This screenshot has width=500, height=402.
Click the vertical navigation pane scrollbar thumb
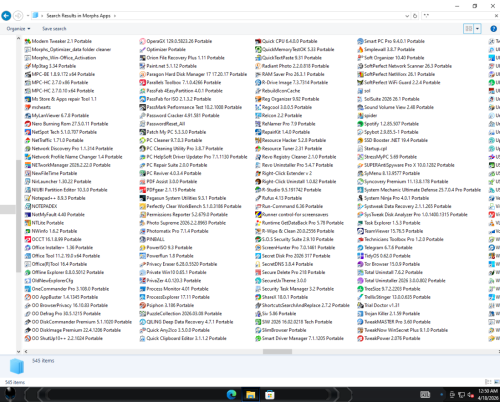(x=18, y=216)
